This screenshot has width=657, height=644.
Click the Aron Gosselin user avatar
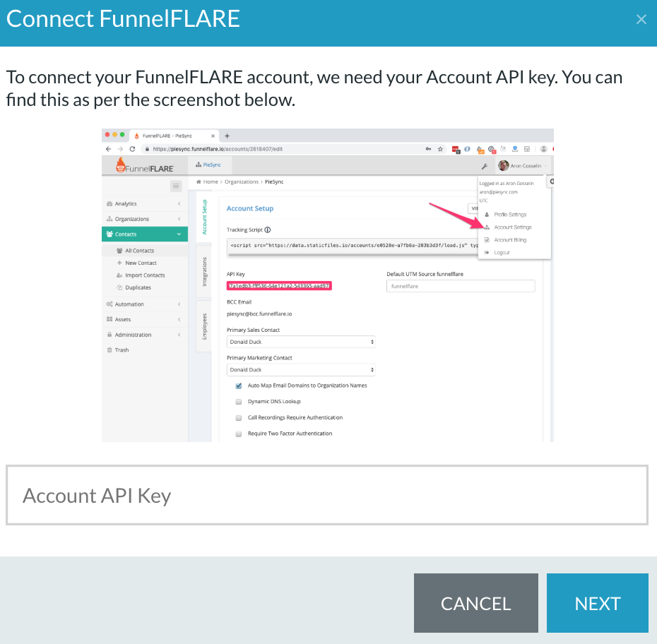pos(503,166)
